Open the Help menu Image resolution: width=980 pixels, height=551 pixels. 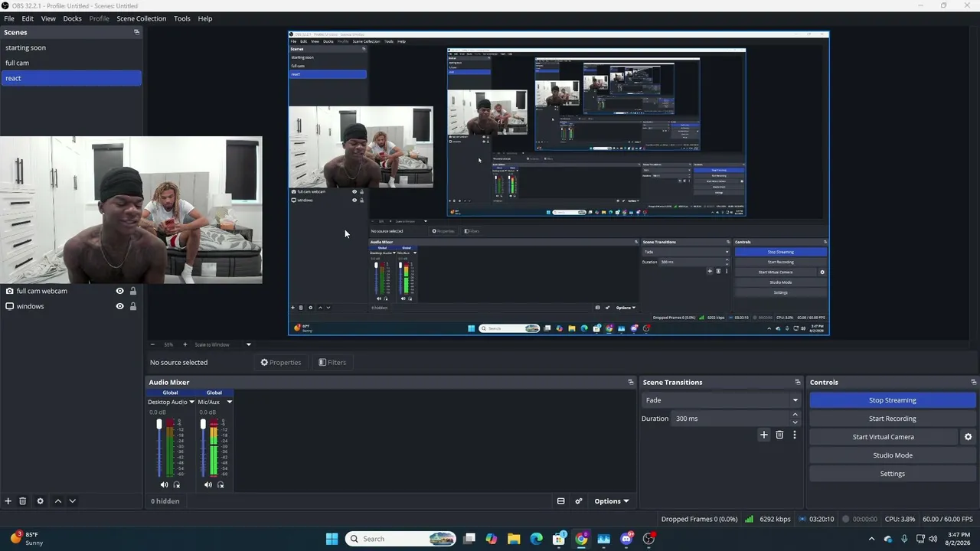click(x=205, y=18)
